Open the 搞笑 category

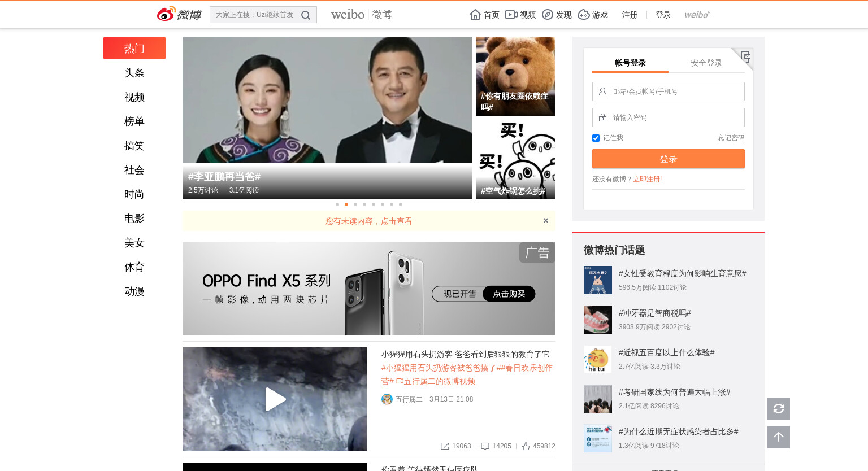[134, 146]
